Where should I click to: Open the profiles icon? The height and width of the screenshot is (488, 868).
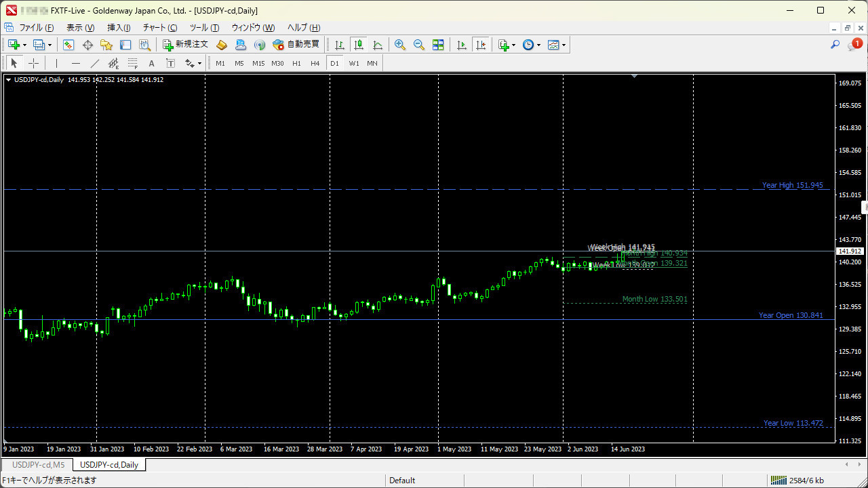point(39,45)
